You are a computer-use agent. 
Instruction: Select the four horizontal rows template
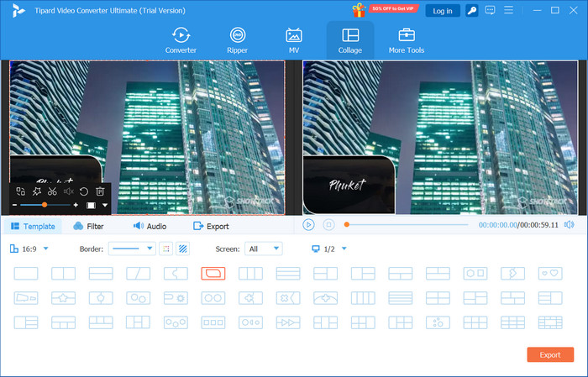tap(401, 298)
